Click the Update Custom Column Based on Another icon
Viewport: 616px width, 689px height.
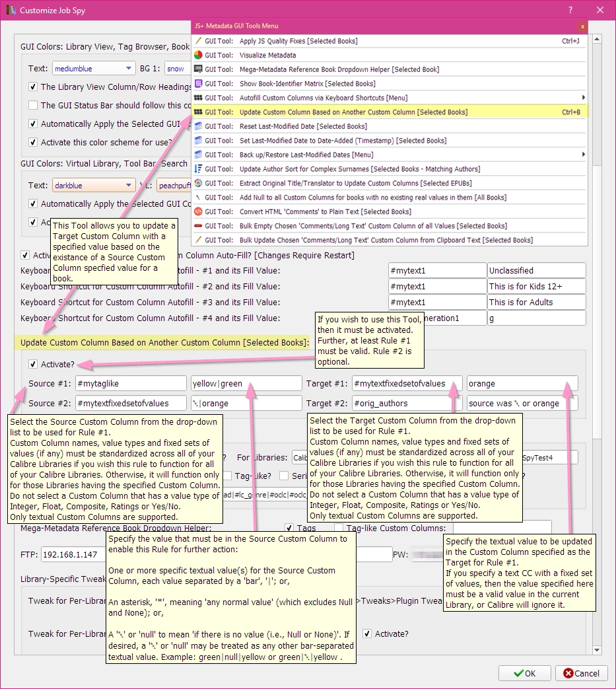[x=198, y=112]
